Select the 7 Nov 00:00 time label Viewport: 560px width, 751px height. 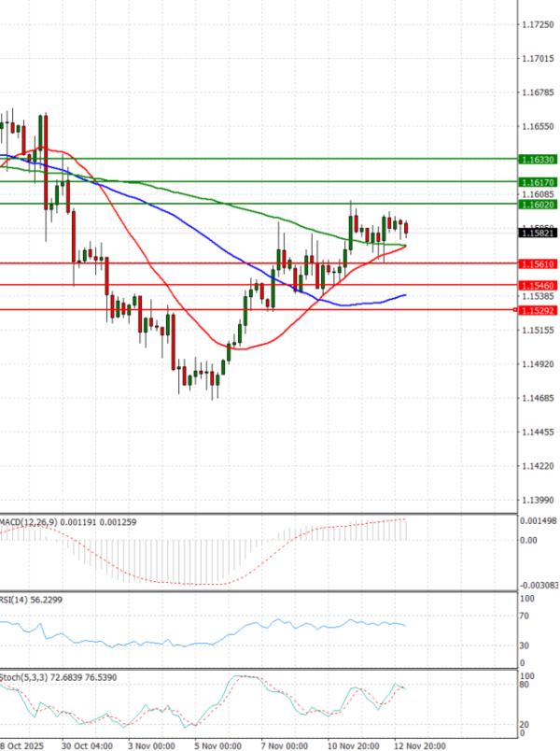click(x=284, y=744)
